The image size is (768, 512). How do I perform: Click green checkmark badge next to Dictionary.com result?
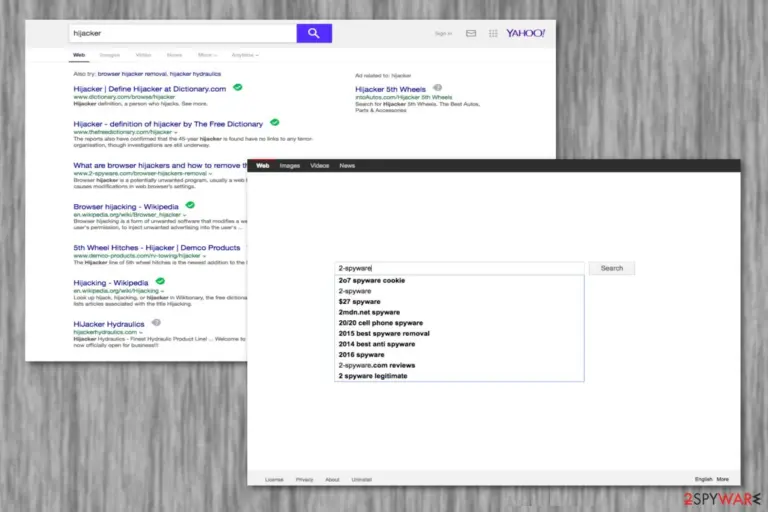tap(238, 88)
